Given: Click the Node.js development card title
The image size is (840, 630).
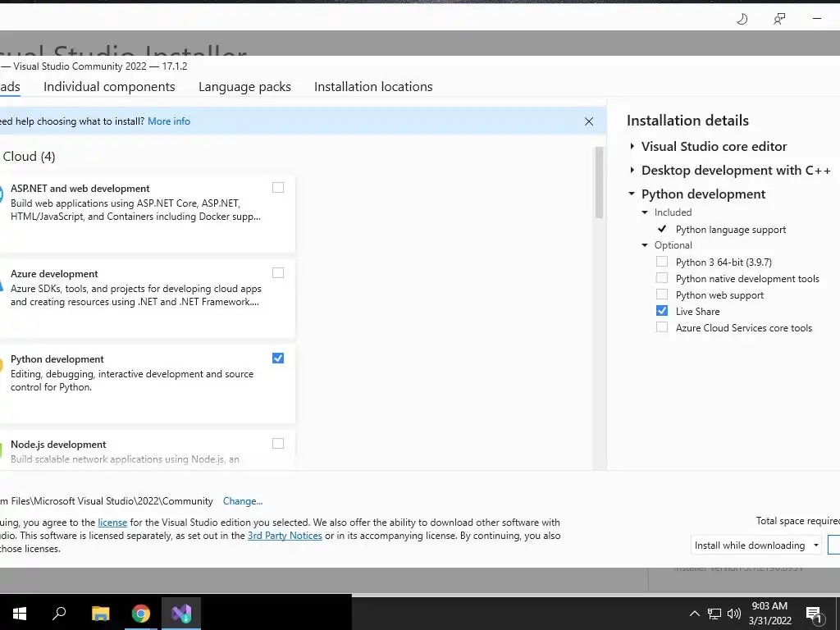Looking at the screenshot, I should coord(58,445).
